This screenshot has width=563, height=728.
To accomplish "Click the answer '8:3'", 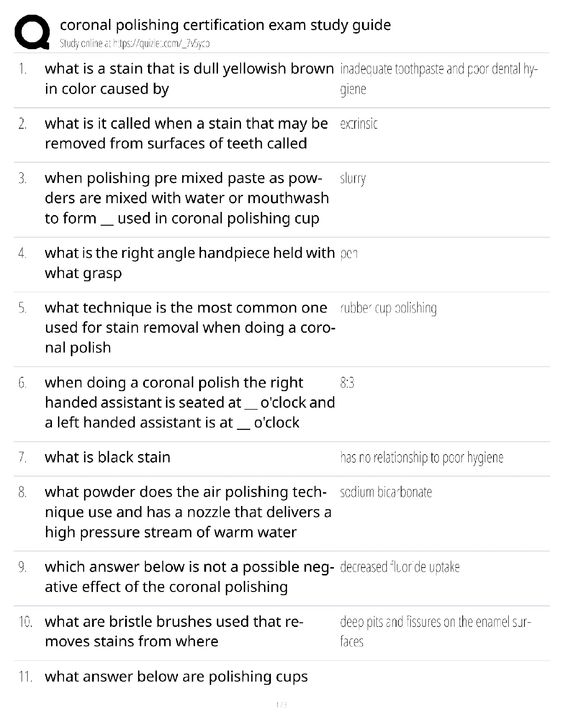I will tap(347, 383).
